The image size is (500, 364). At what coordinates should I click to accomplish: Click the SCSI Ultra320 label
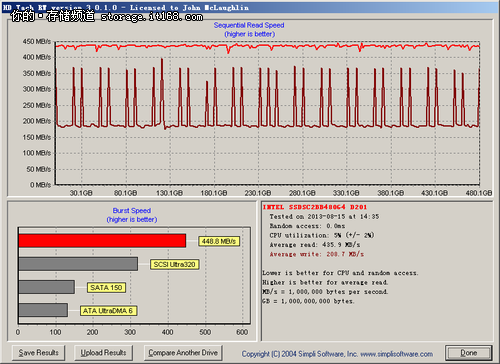[x=174, y=264]
